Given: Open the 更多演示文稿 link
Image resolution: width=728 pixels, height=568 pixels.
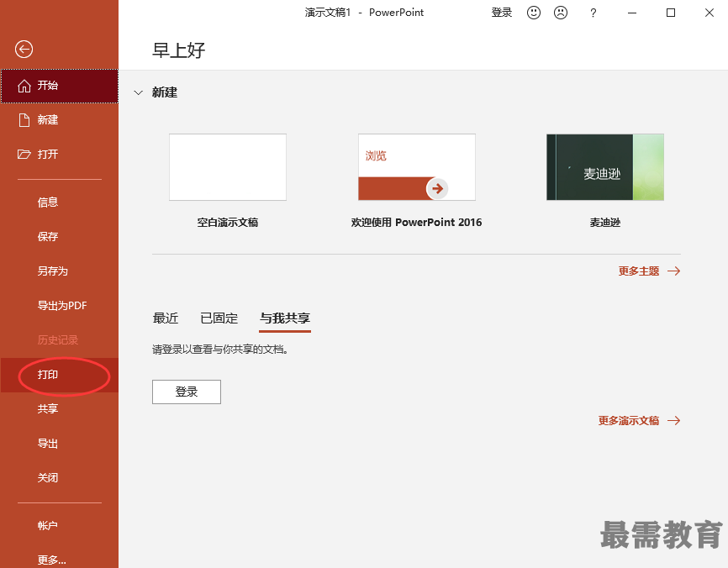Looking at the screenshot, I should coord(629,420).
